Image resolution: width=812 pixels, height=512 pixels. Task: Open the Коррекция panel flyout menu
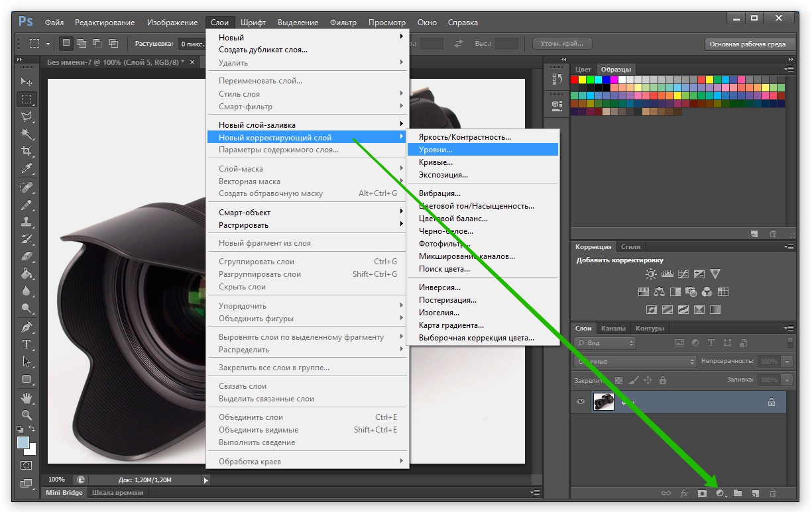[x=788, y=246]
